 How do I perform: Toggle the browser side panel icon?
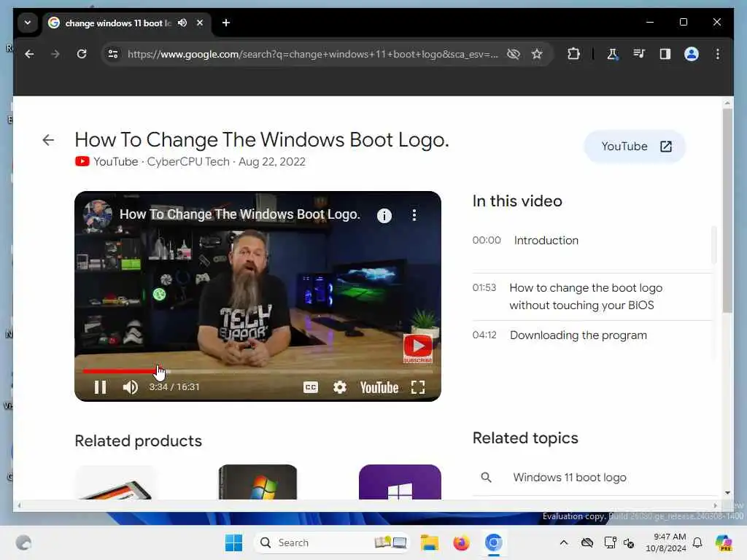point(665,54)
